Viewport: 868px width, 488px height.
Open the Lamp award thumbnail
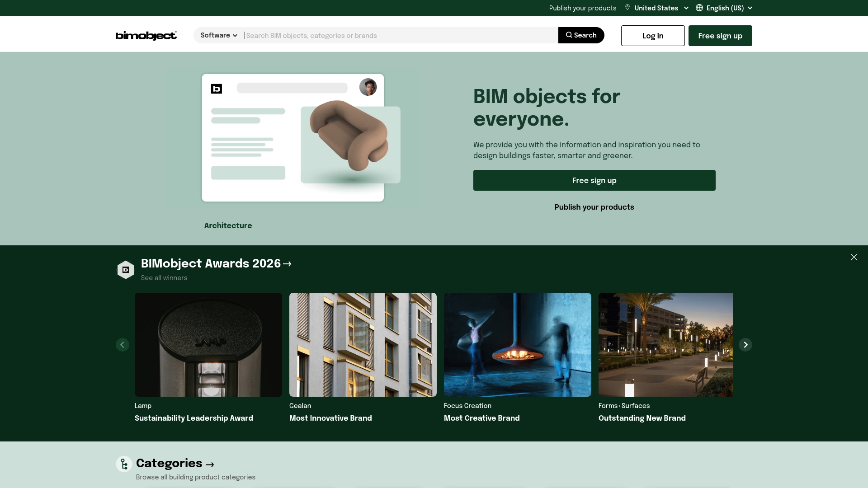(x=208, y=345)
